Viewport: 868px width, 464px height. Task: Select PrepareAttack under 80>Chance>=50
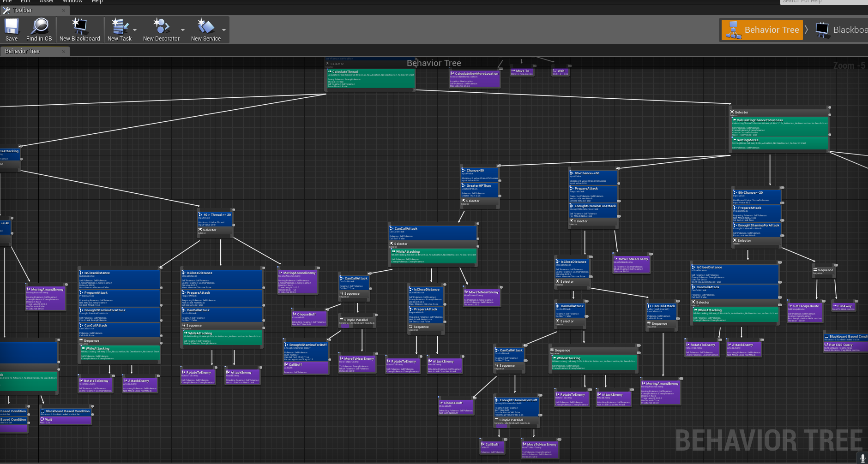tap(593, 194)
